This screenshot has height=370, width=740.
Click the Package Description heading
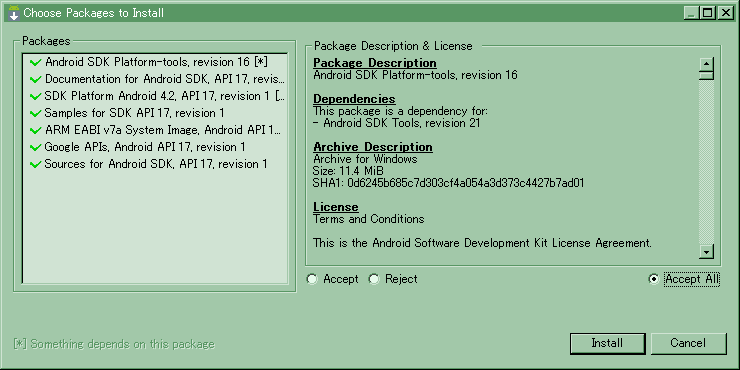375,63
